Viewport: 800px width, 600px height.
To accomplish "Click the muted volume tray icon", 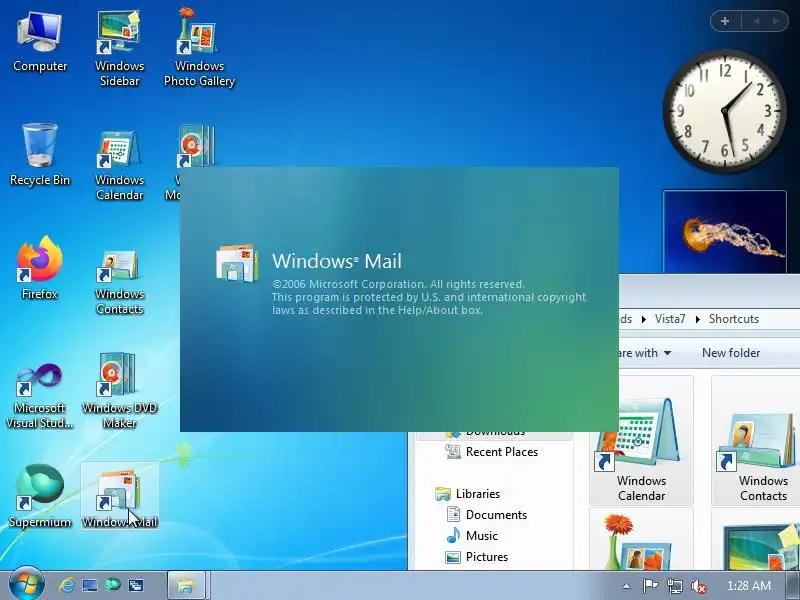I will click(698, 586).
